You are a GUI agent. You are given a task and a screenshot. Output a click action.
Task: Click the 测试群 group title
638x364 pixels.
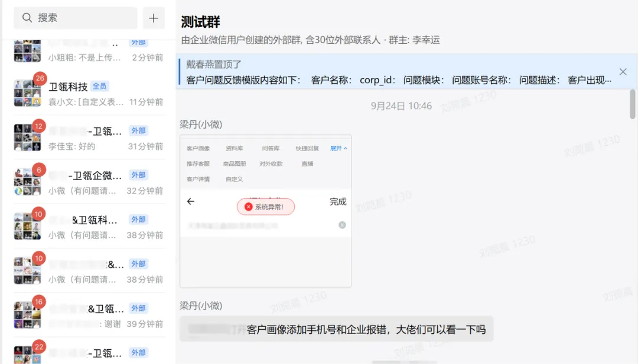coord(201,22)
